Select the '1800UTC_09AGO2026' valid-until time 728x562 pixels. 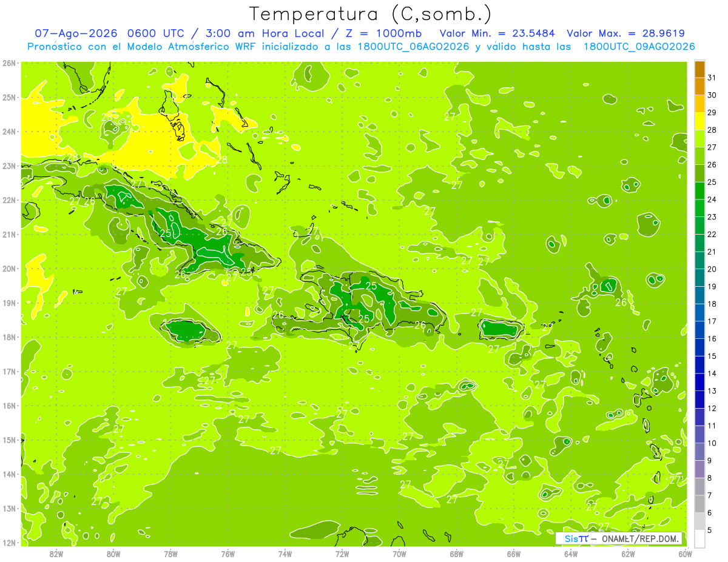639,47
